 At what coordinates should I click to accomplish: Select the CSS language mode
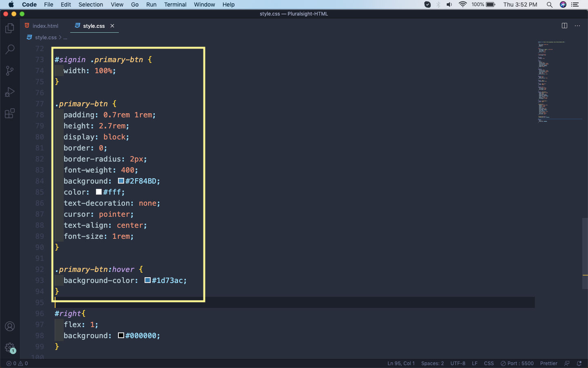[x=489, y=363]
